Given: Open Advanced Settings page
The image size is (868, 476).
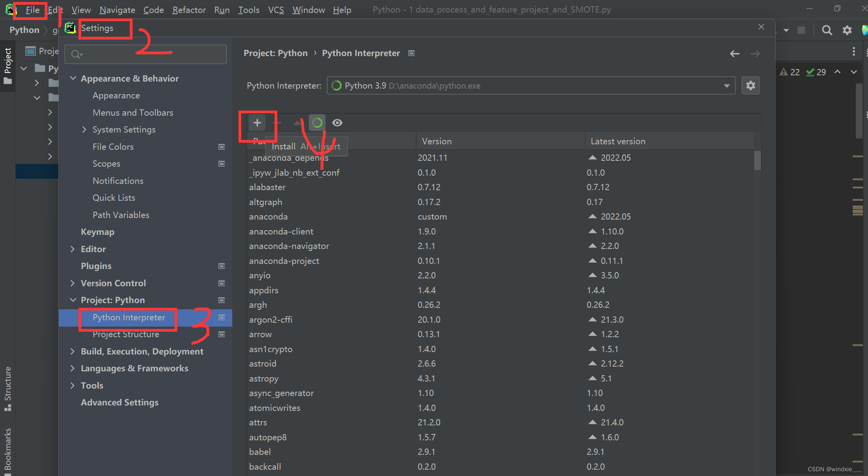Looking at the screenshot, I should click(120, 402).
